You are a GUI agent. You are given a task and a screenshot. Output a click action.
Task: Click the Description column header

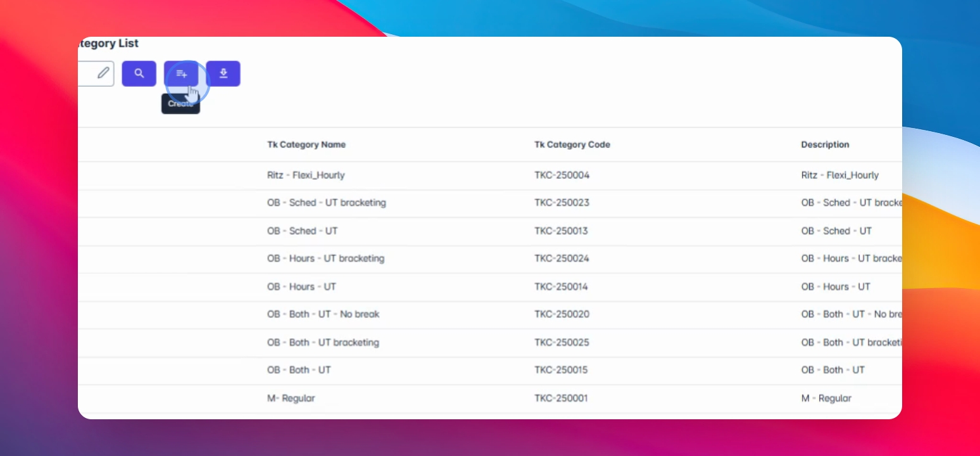825,144
